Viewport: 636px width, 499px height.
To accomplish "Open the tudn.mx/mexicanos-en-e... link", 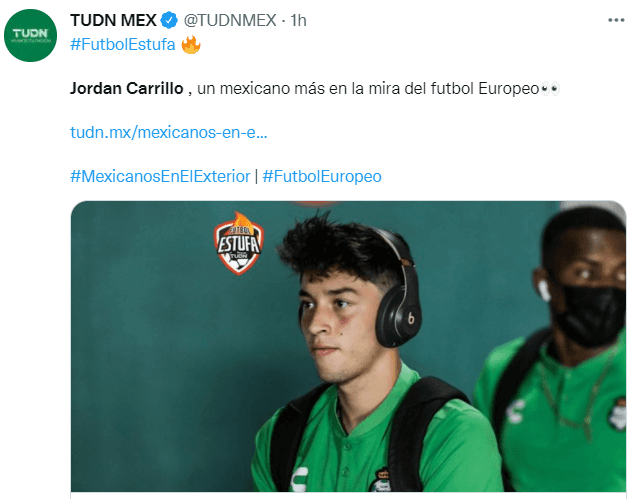I will (169, 133).
